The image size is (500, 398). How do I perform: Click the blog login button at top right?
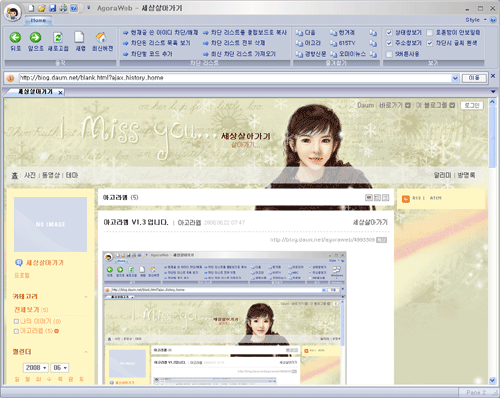pyautogui.click(x=472, y=105)
